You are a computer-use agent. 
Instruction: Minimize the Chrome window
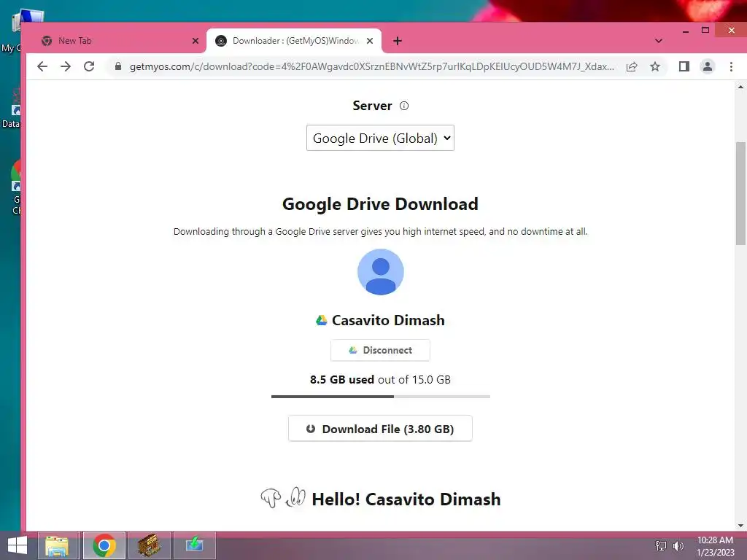click(686, 31)
